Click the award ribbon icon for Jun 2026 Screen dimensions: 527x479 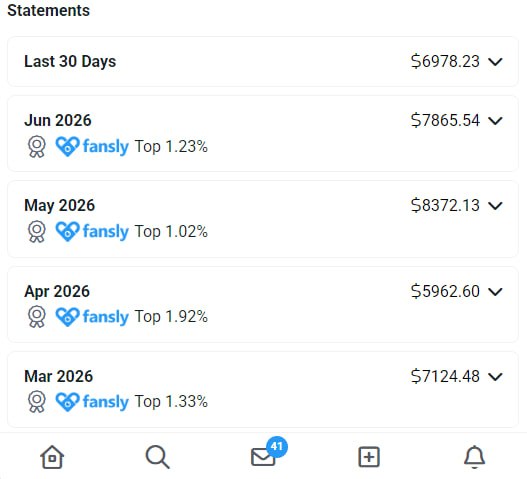coord(37,147)
